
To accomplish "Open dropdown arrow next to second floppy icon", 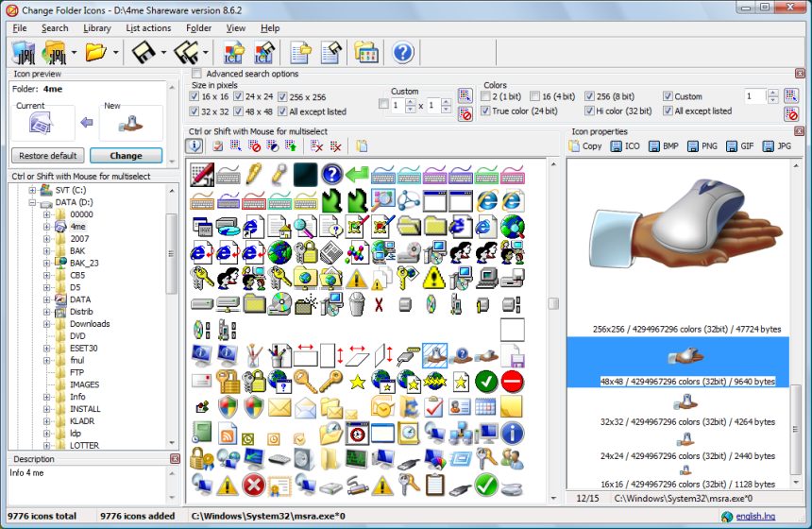I will pos(205,53).
